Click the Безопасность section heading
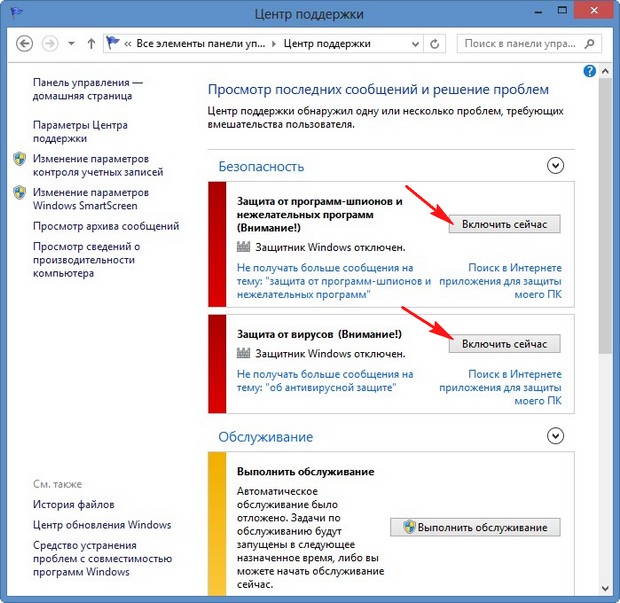The image size is (620, 603). (x=261, y=166)
